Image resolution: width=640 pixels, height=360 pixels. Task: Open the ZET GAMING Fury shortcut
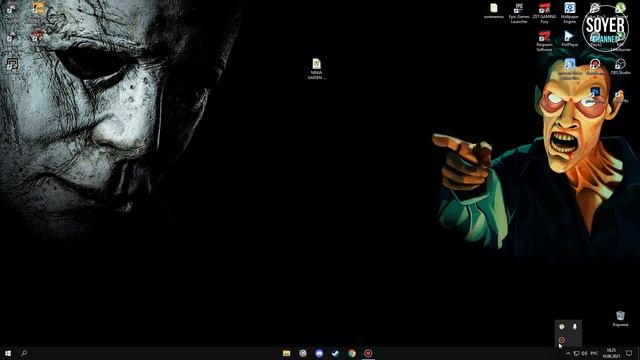[544, 13]
